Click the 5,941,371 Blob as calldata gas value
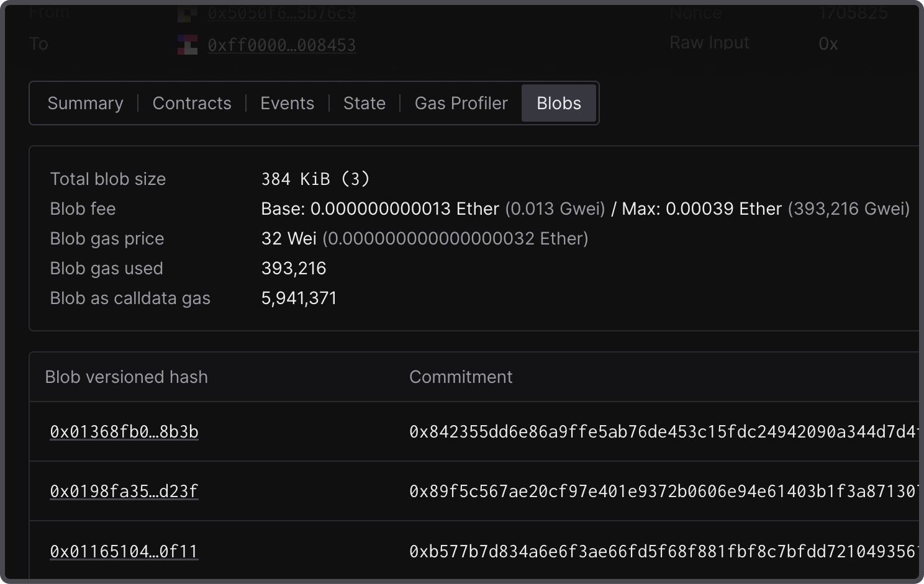924x584 pixels. click(299, 298)
